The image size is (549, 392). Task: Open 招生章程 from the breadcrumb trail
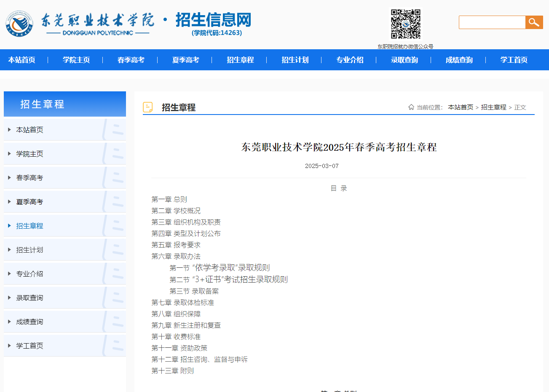click(x=493, y=107)
